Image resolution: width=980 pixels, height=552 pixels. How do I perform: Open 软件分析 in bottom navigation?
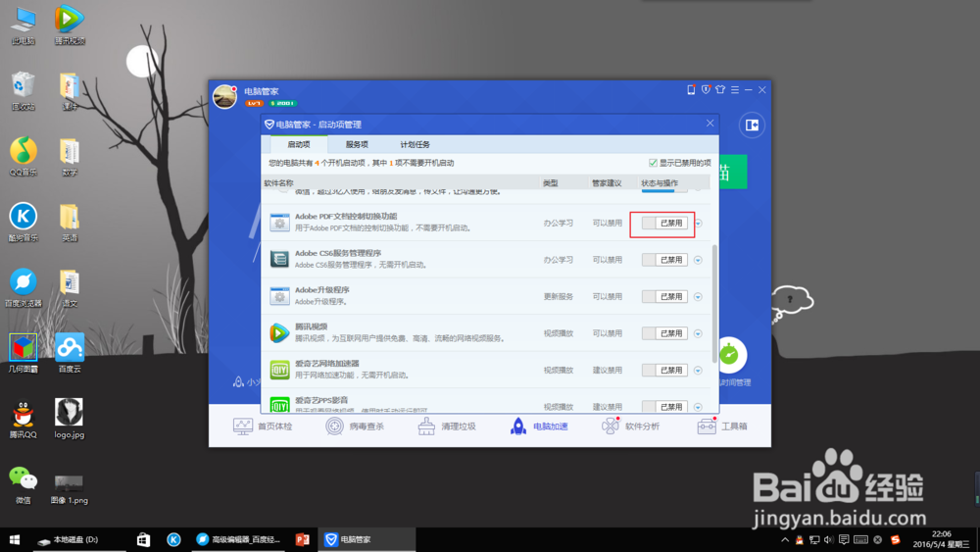point(630,427)
